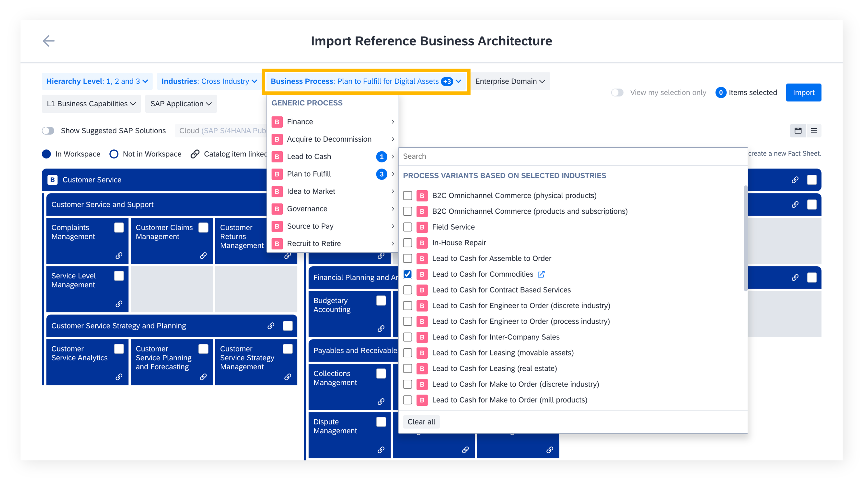Switch to the list view icon

(x=813, y=131)
